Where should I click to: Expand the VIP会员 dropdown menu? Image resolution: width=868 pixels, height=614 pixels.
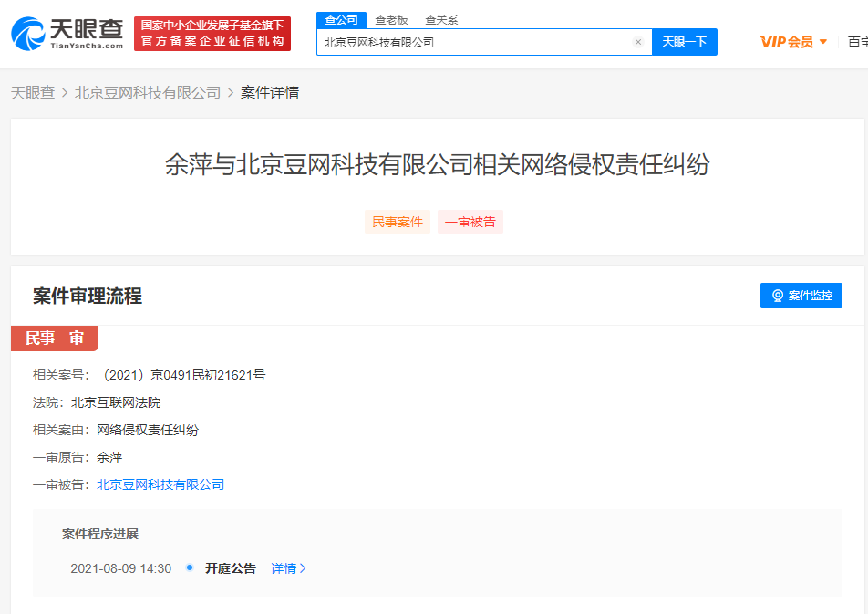(x=793, y=42)
